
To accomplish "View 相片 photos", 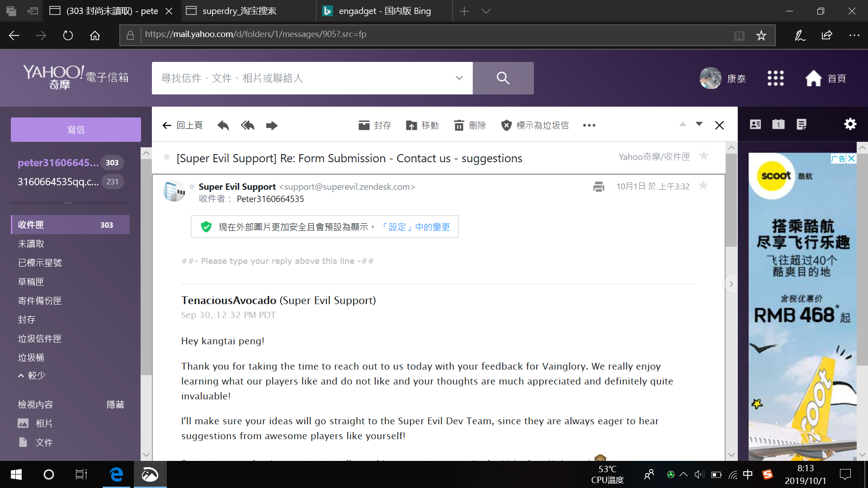I will click(35, 423).
